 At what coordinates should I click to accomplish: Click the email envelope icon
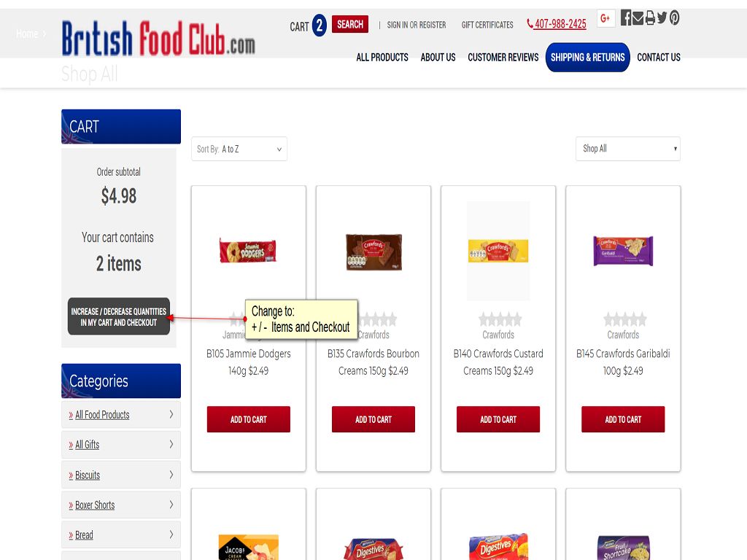[638, 18]
